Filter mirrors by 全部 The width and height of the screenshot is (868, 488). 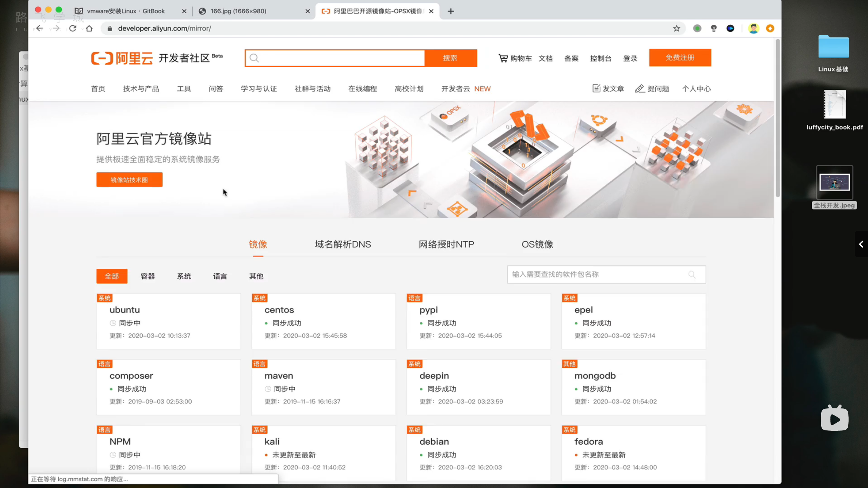[x=112, y=276]
